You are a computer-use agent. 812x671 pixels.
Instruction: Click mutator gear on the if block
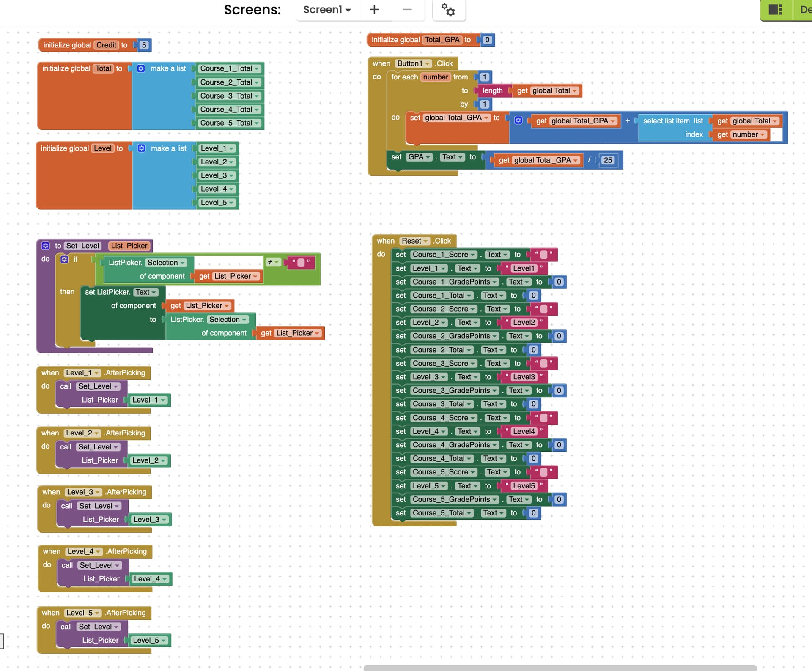[64, 259]
